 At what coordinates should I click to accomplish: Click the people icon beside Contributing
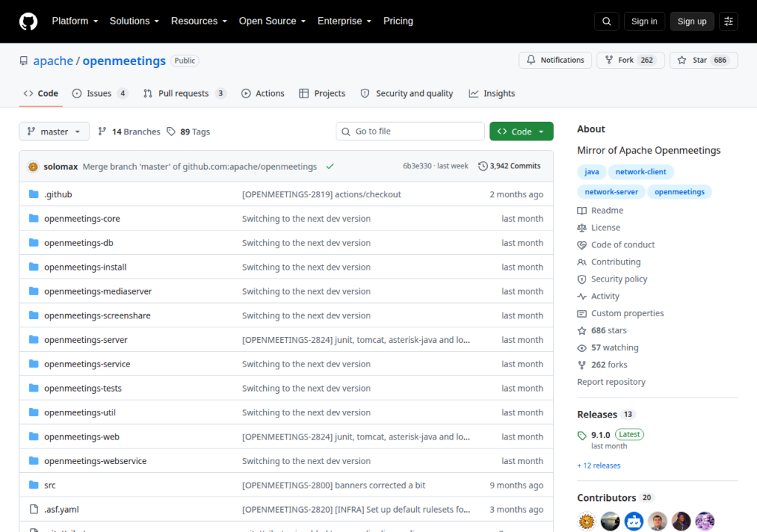point(582,262)
